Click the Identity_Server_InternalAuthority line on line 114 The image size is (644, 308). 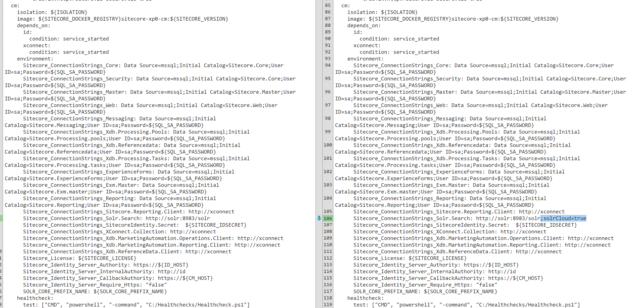coord(435,272)
